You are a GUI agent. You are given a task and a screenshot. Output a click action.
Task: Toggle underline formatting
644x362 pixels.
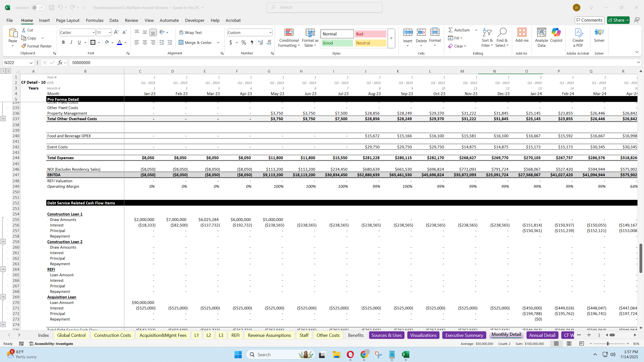pos(79,42)
